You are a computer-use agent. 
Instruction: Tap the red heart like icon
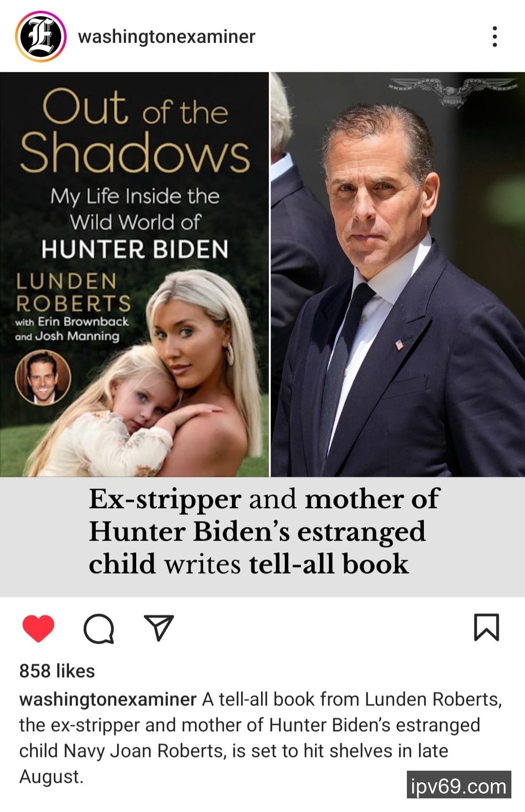click(x=38, y=628)
